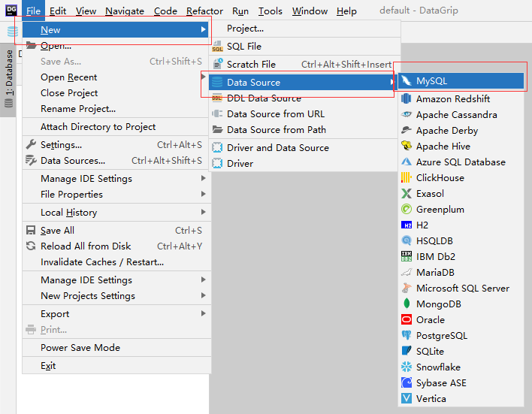Click the Azure SQL Database icon
This screenshot has height=414, width=532.
pos(406,162)
